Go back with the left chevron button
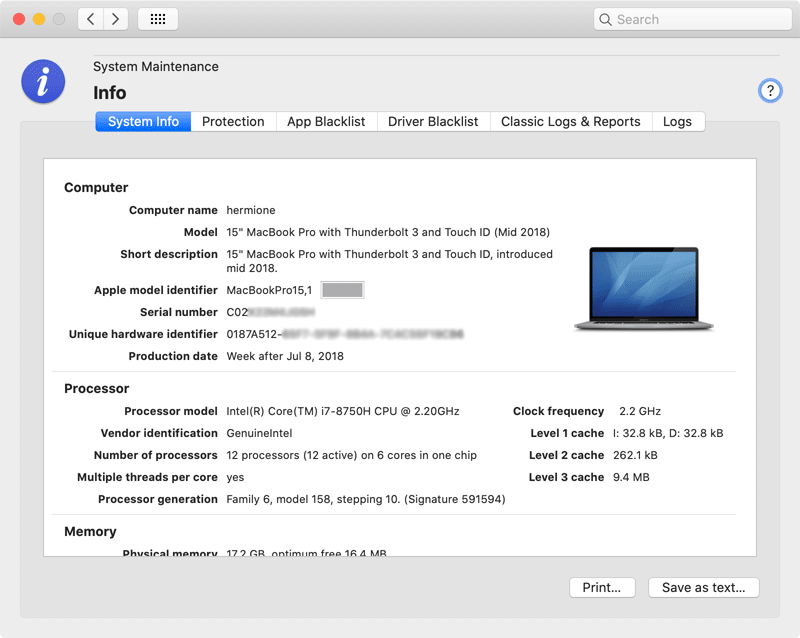Screen dimensions: 800x638 (x=91, y=19)
